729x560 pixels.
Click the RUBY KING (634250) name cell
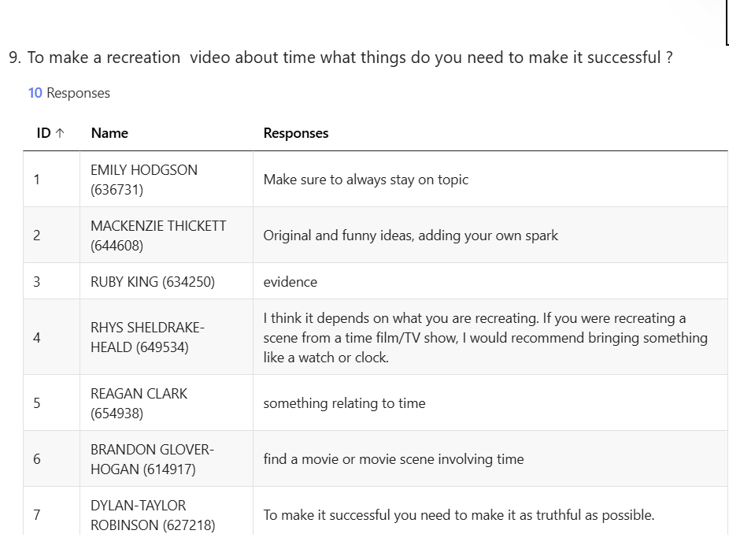tap(166, 281)
